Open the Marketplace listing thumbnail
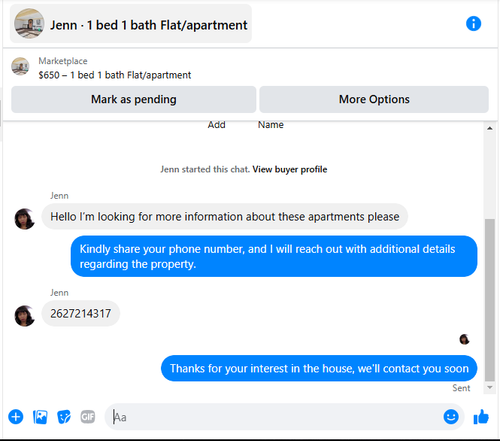 coord(20,66)
